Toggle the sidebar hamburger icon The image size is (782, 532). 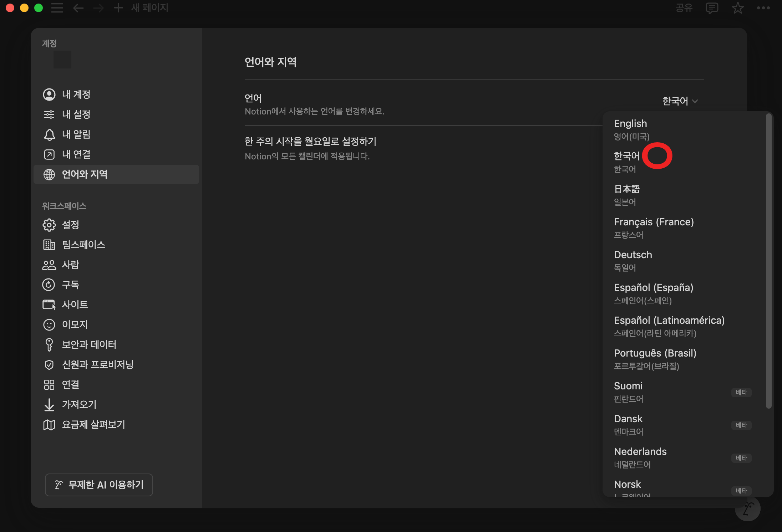pyautogui.click(x=57, y=8)
